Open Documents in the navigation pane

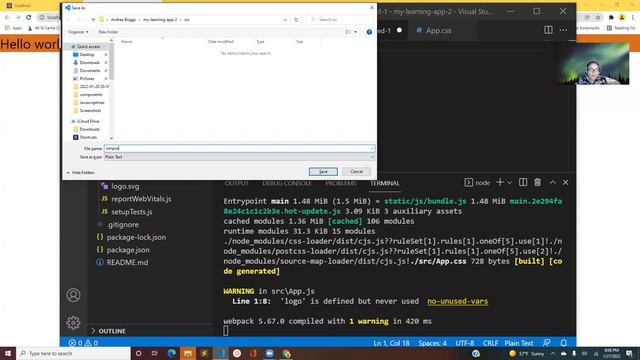tap(89, 71)
